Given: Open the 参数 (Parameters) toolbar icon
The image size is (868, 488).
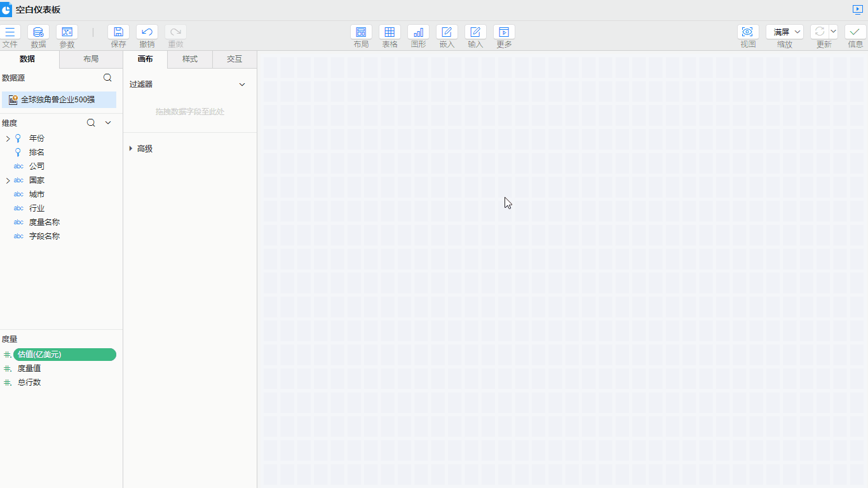Looking at the screenshot, I should pos(67,32).
